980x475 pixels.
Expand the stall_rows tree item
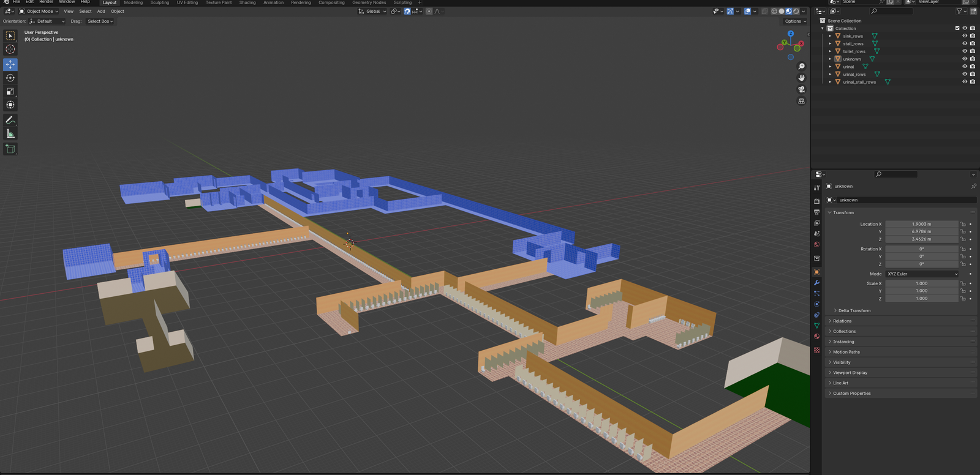(831, 44)
